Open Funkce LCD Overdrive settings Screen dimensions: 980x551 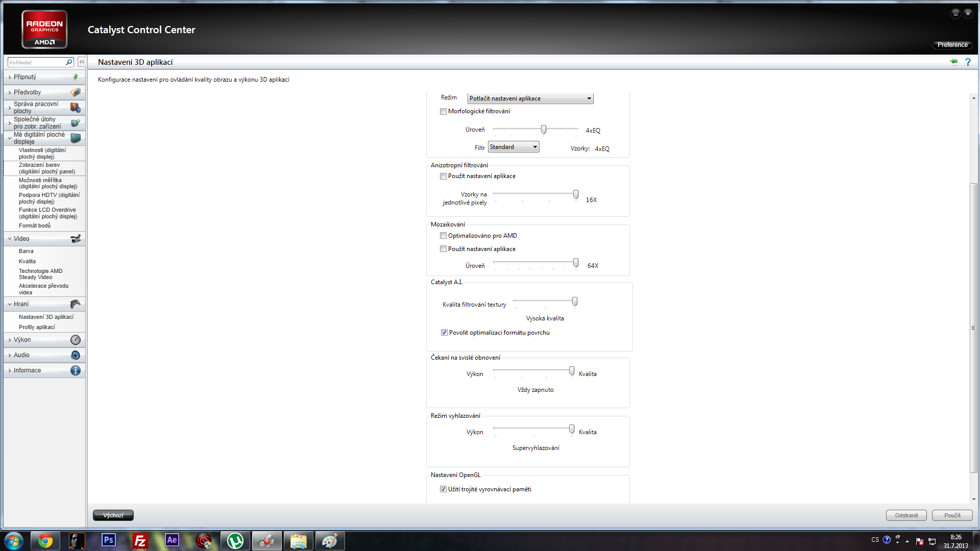[x=48, y=213]
